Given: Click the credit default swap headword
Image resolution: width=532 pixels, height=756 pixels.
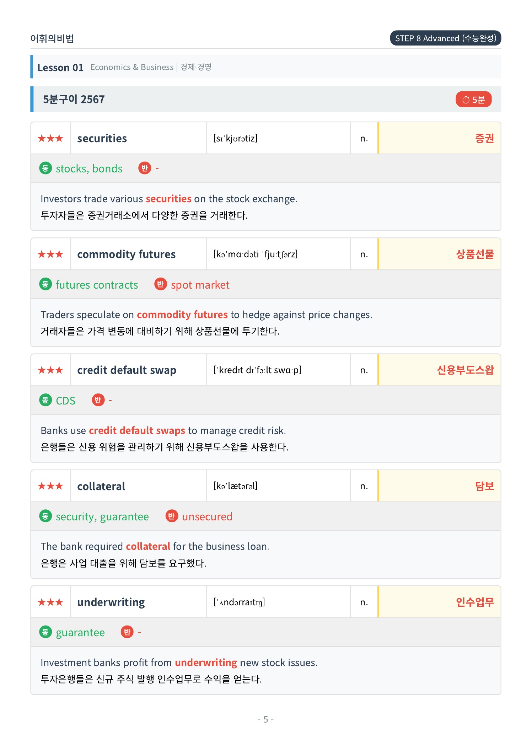Looking at the screenshot, I should point(127,370).
